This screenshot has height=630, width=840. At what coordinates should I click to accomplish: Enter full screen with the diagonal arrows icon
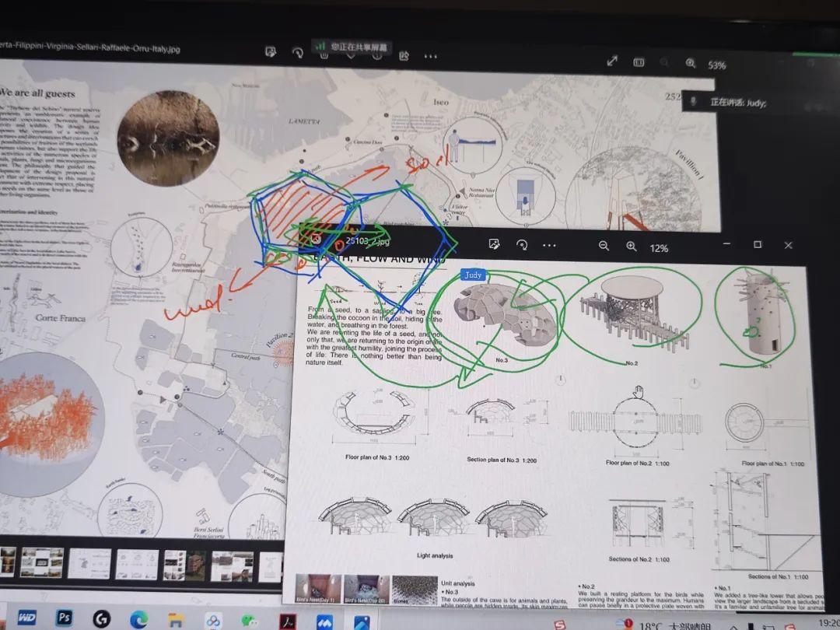(x=612, y=61)
